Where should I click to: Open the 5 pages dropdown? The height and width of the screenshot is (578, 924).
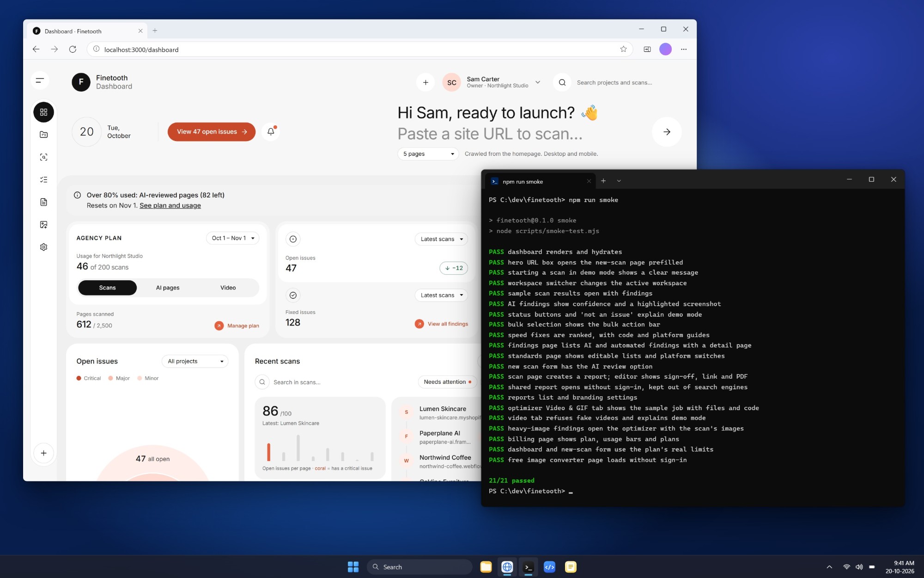pyautogui.click(x=428, y=154)
